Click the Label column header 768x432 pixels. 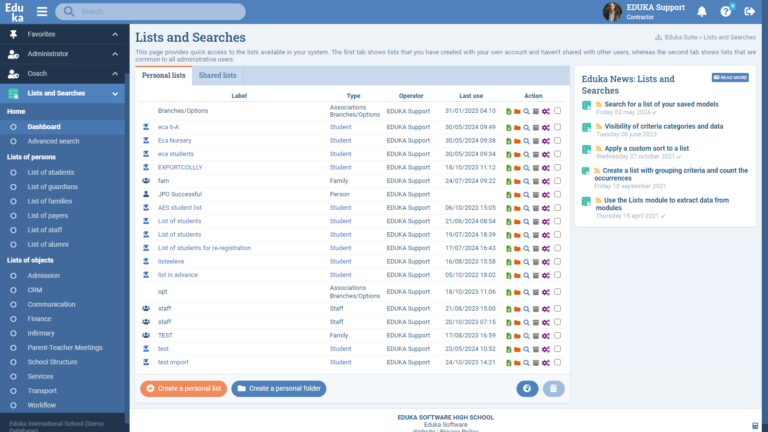(239, 96)
